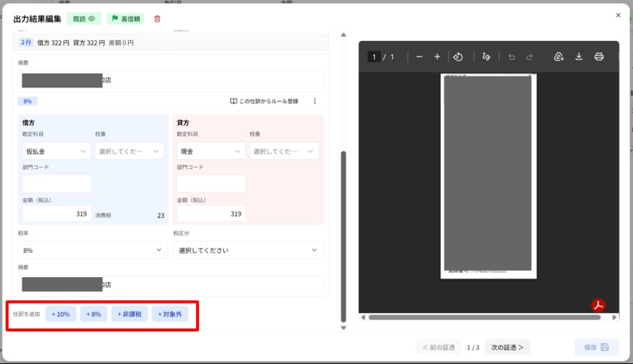Click the 高信頼 flag badge

click(125, 19)
